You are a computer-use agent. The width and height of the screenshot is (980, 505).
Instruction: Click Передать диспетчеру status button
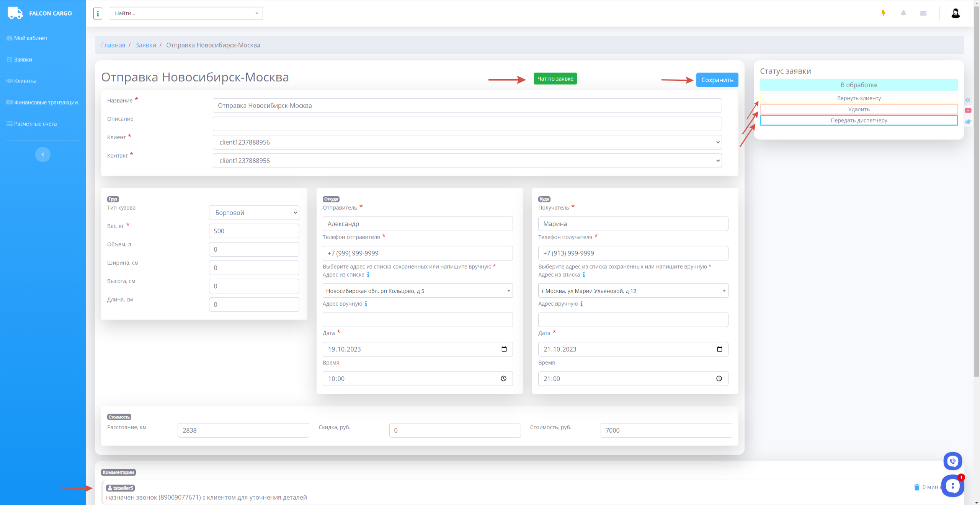pos(859,121)
